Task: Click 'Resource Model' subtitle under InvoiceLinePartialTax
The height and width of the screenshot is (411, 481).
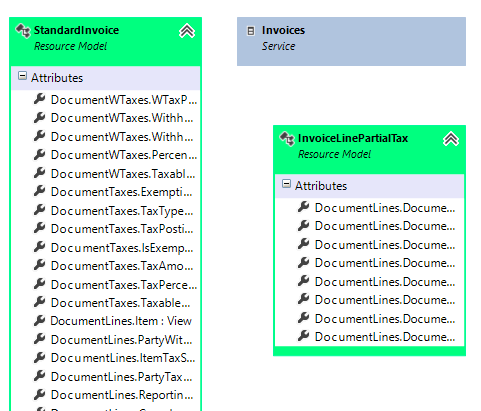Action: pos(334,154)
